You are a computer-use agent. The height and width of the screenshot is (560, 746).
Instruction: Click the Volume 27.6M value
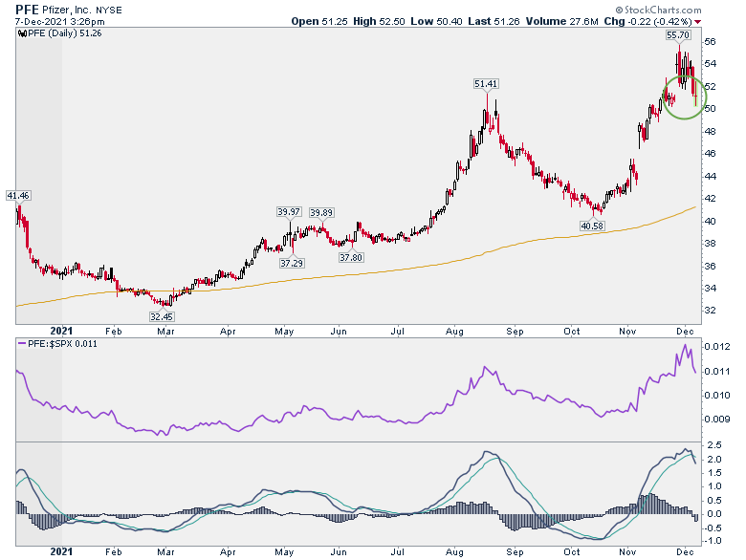(x=561, y=21)
